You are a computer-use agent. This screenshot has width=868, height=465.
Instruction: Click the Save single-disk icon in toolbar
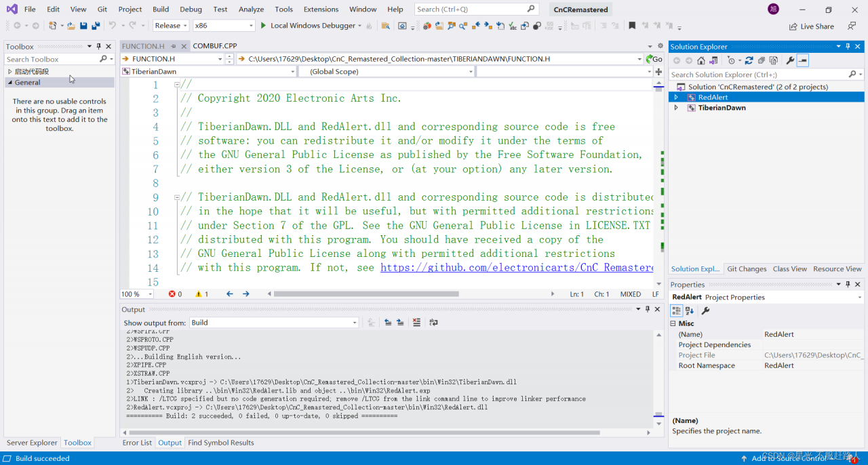pos(83,26)
